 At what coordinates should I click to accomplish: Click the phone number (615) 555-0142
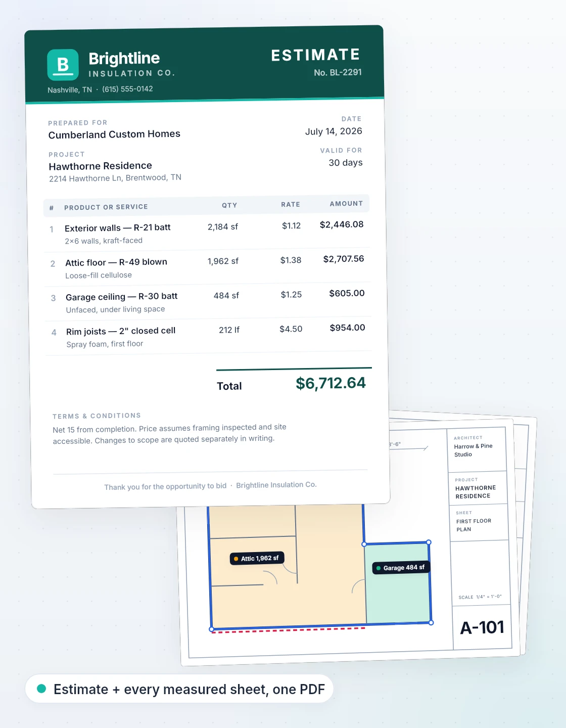tap(127, 89)
